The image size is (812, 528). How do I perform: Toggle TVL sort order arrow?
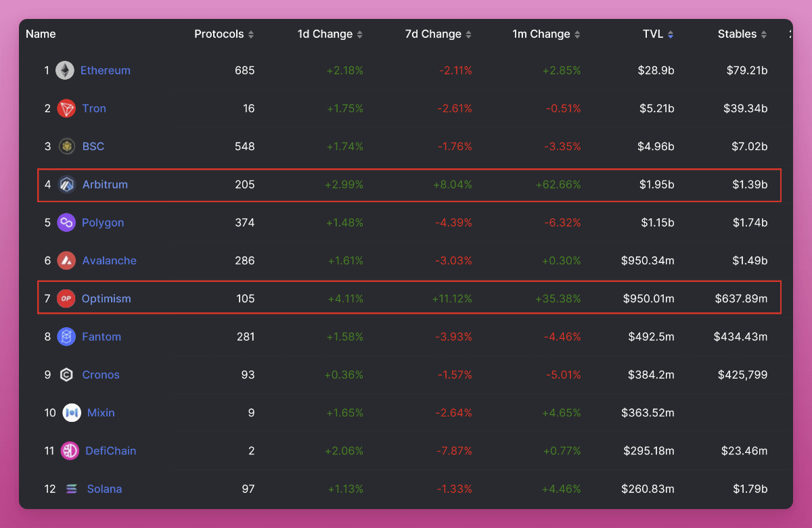tap(670, 34)
